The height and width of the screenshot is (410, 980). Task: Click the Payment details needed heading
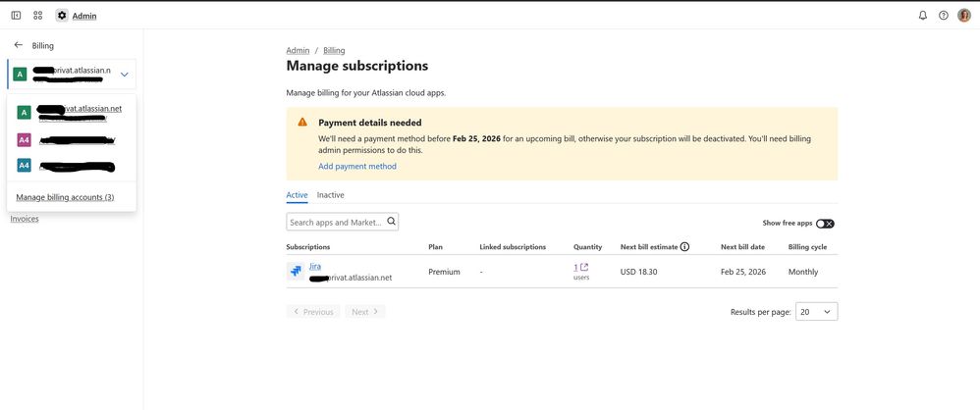[370, 123]
